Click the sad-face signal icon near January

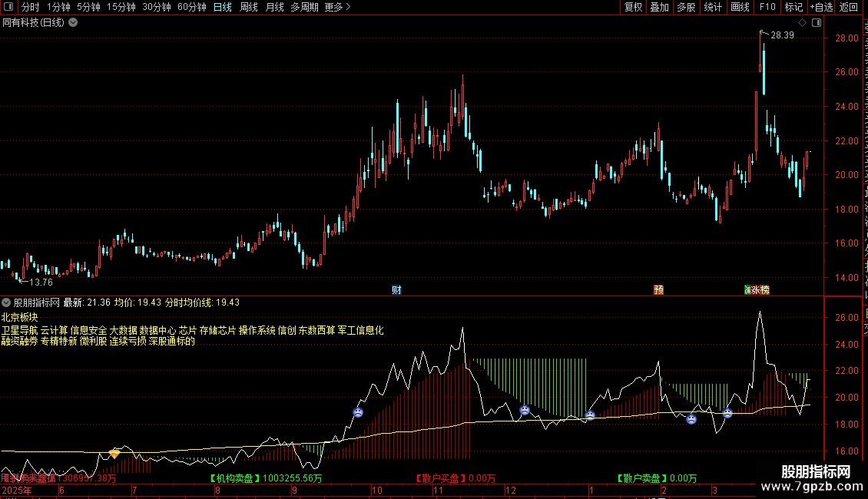(x=590, y=415)
